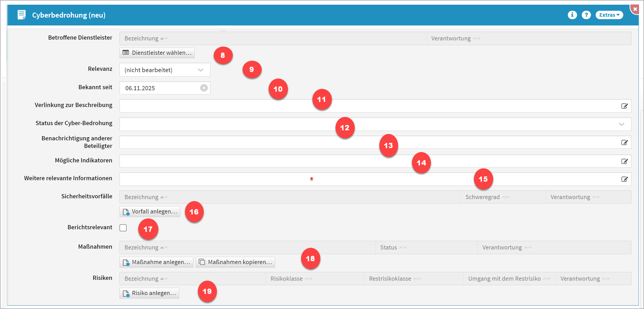Click Risiko anlegen button
The height and width of the screenshot is (309, 644).
click(x=149, y=293)
